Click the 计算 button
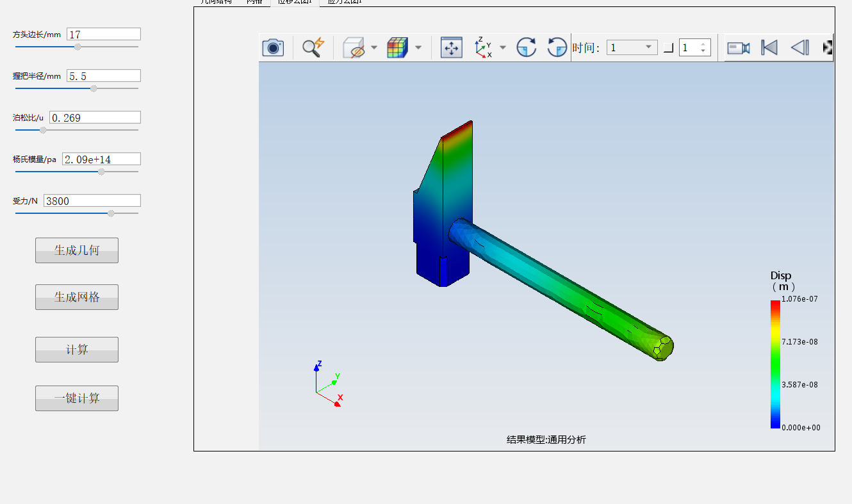 coord(77,350)
